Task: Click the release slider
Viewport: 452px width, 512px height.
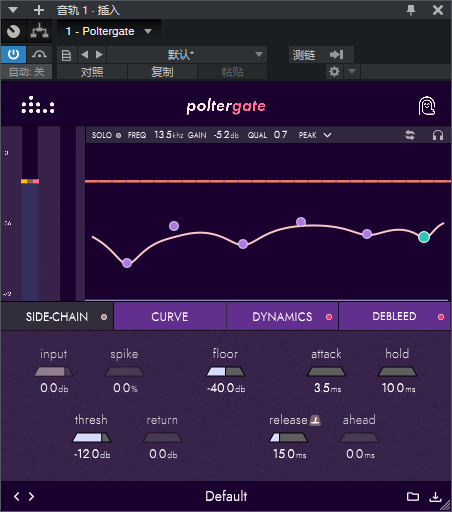Action: pos(288,438)
